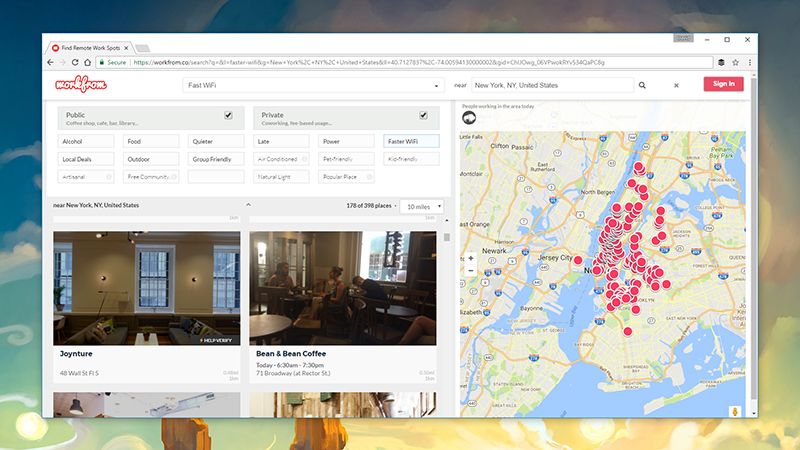Reload the page with refresh icon

click(75, 62)
